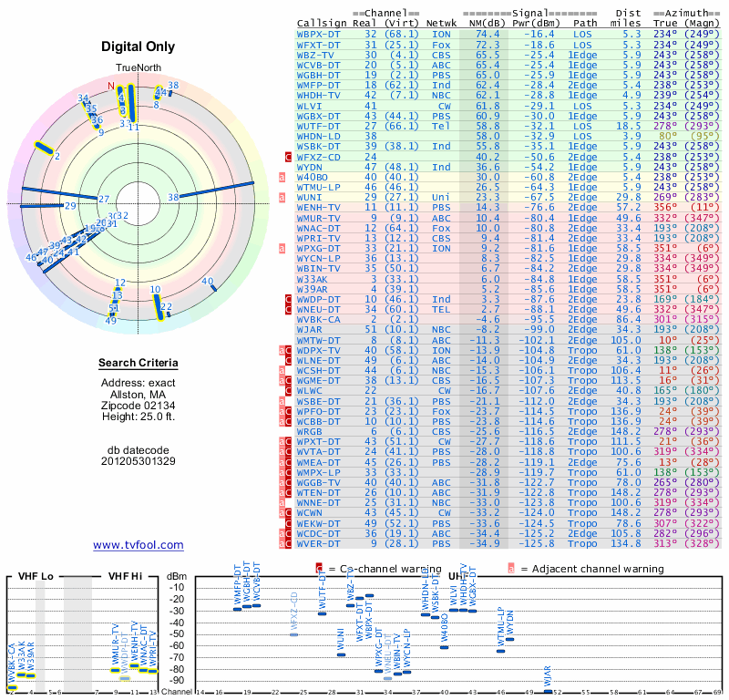Screen dimensions: 729x700
Task: Click the channel 2 marker on radar plot
Action: (44, 148)
